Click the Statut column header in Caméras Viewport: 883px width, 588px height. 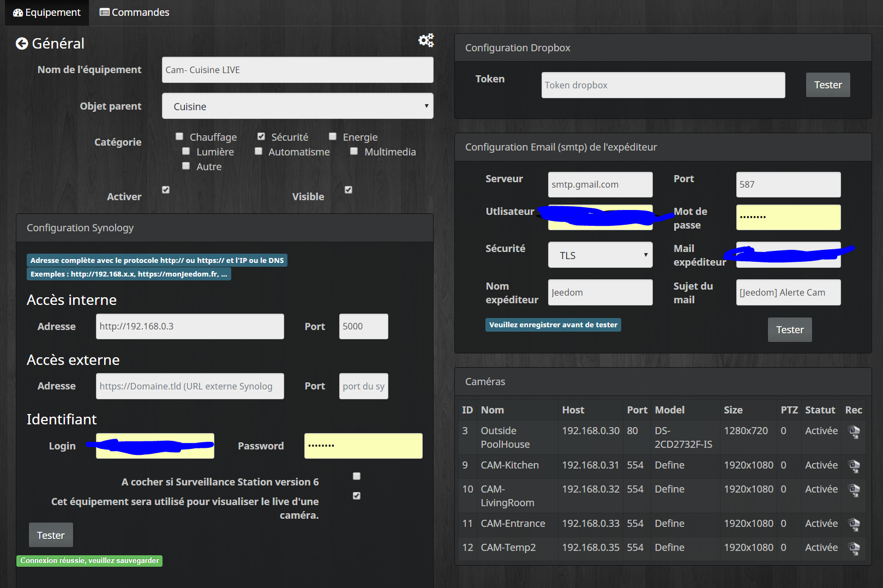820,410
